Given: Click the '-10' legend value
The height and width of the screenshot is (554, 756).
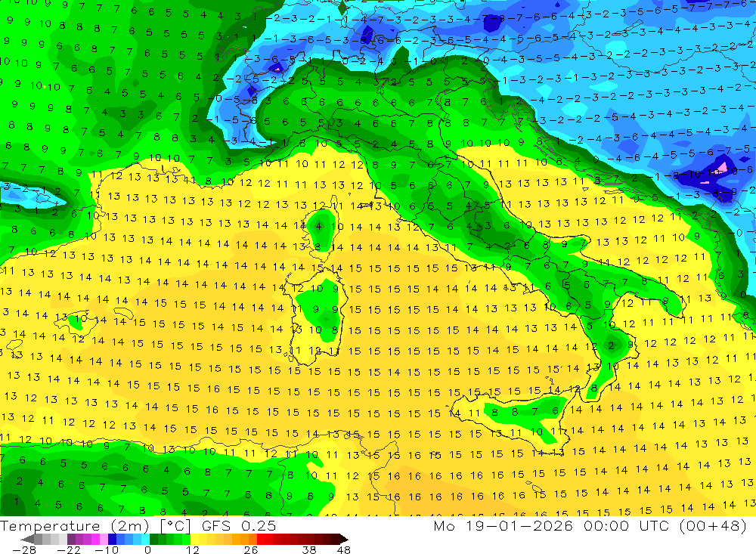Looking at the screenshot, I should coord(107,549).
